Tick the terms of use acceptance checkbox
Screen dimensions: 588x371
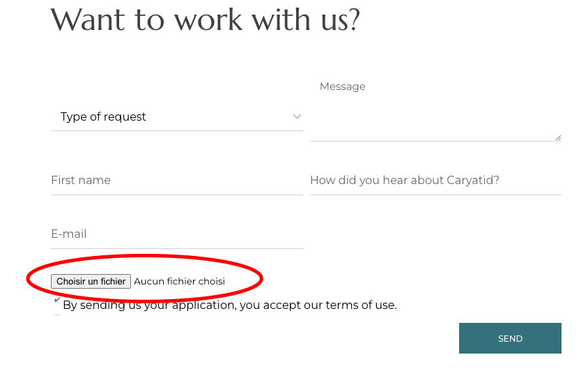(57, 301)
